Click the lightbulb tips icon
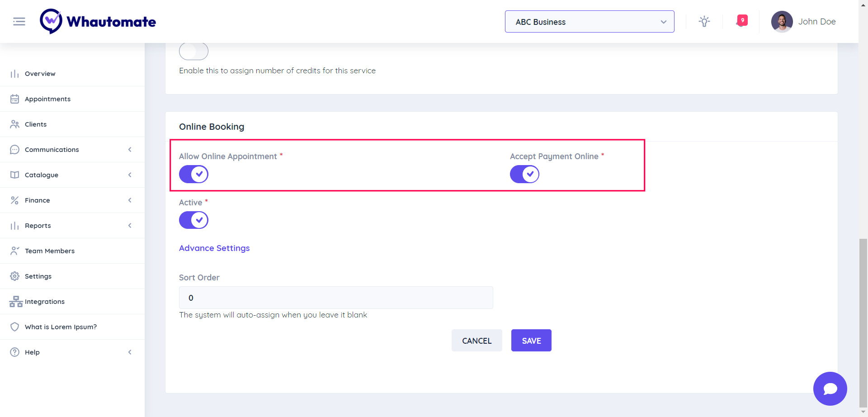The height and width of the screenshot is (417, 868). coord(704,21)
